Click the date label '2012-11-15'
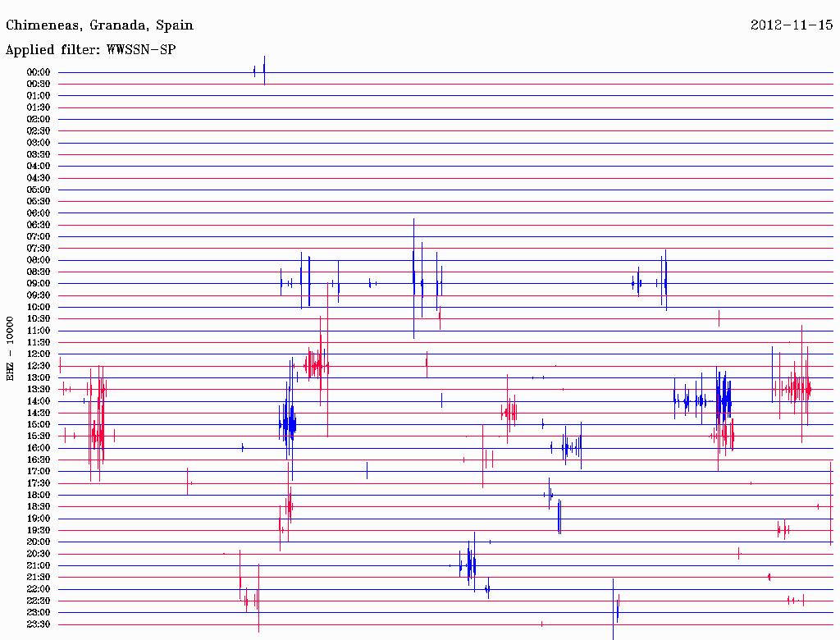 pos(792,25)
